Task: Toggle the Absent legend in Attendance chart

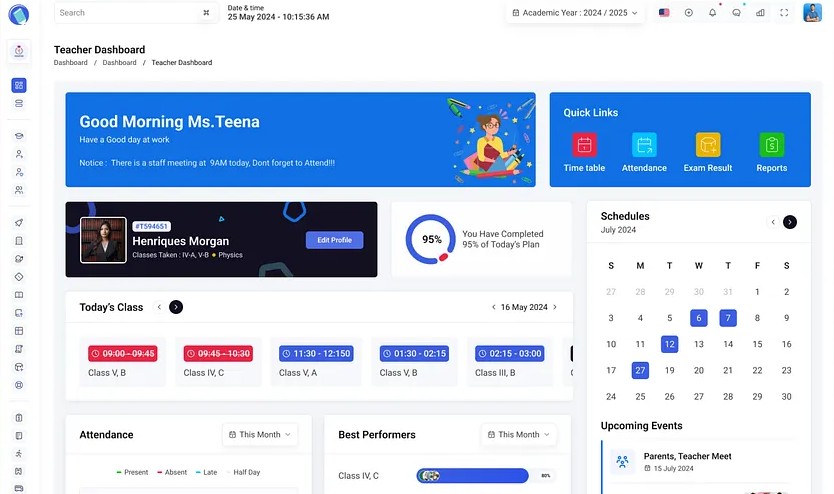Action: [x=172, y=472]
